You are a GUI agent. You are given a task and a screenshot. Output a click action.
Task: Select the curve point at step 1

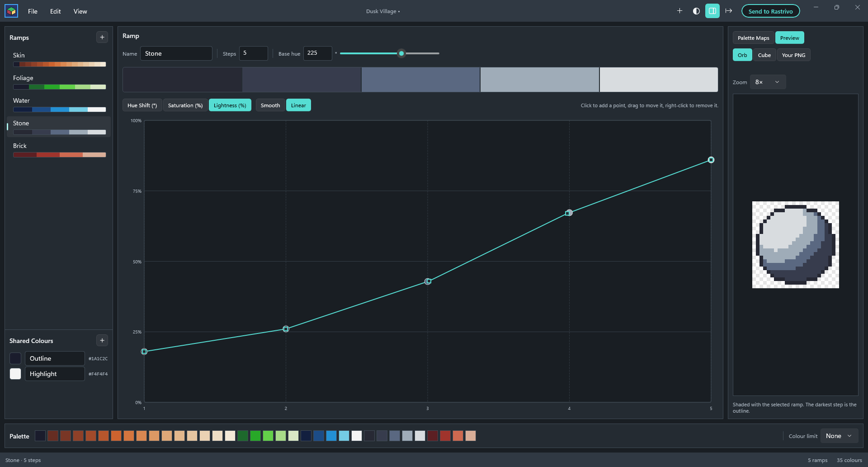pyautogui.click(x=144, y=352)
